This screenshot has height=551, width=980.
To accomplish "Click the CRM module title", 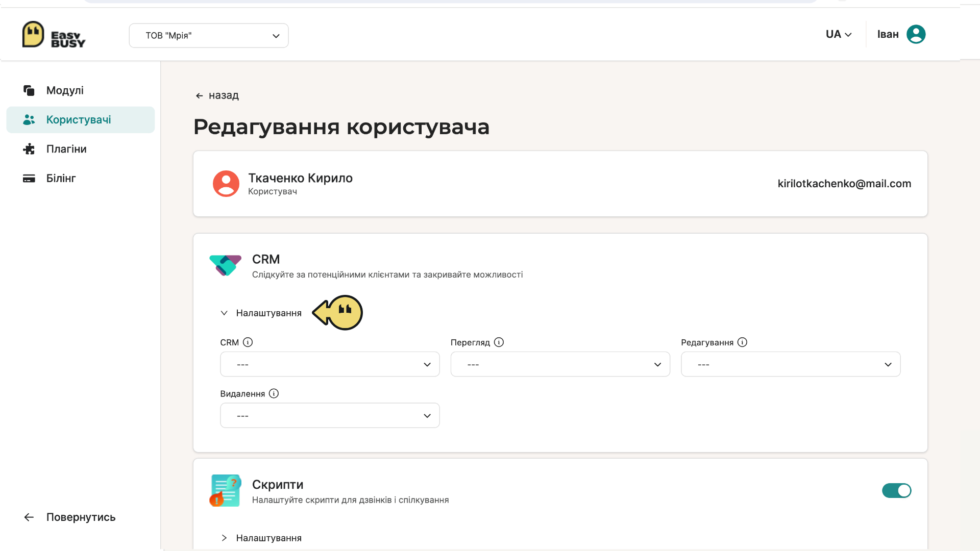I will pyautogui.click(x=266, y=259).
